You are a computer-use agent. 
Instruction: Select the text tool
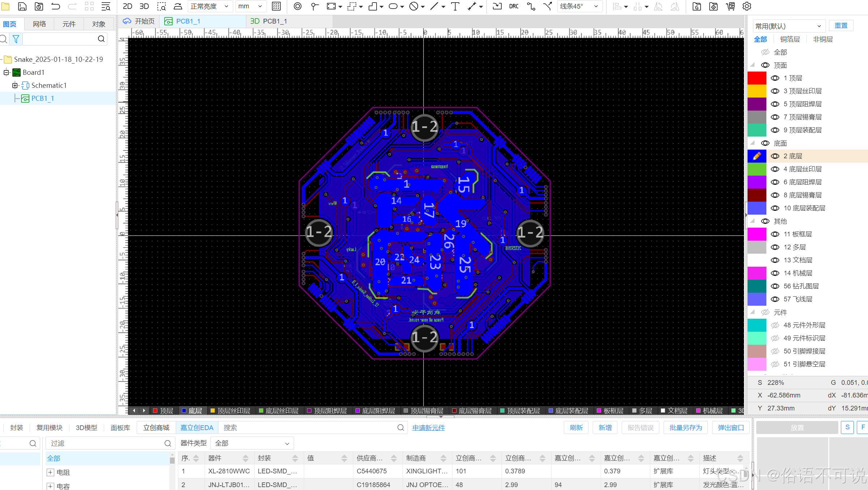(455, 6)
